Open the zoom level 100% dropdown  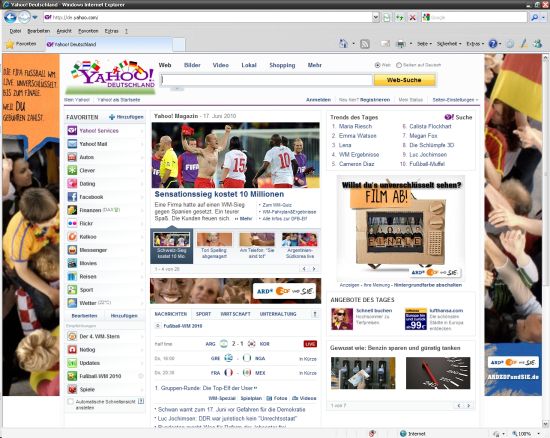pyautogui.click(x=538, y=434)
